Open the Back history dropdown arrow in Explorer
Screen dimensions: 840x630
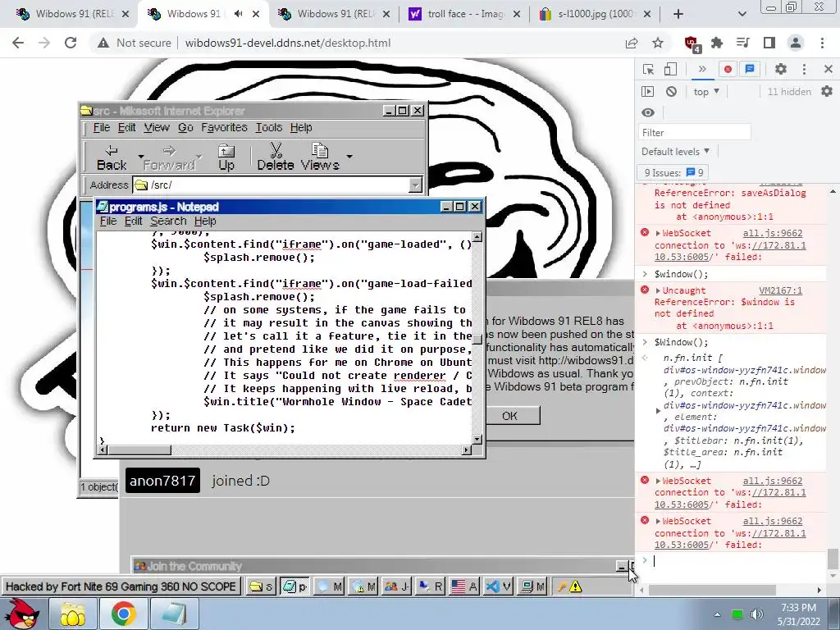click(x=141, y=157)
